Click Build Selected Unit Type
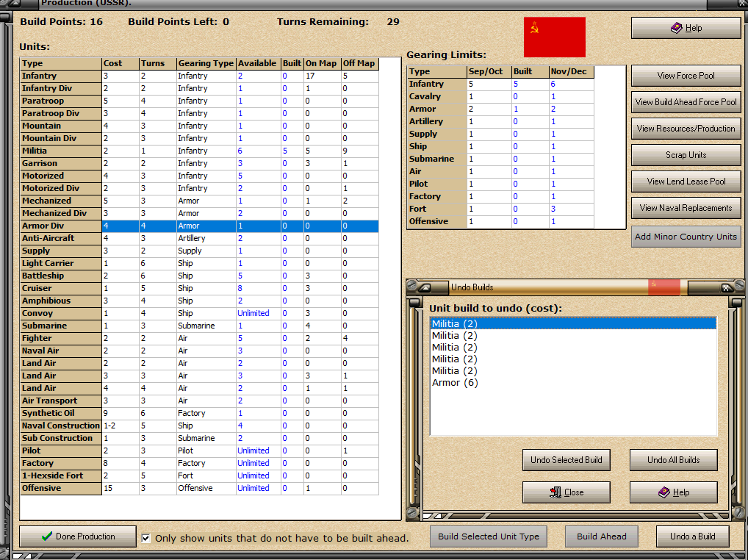Image resolution: width=748 pixels, height=560 pixels. coord(489,536)
